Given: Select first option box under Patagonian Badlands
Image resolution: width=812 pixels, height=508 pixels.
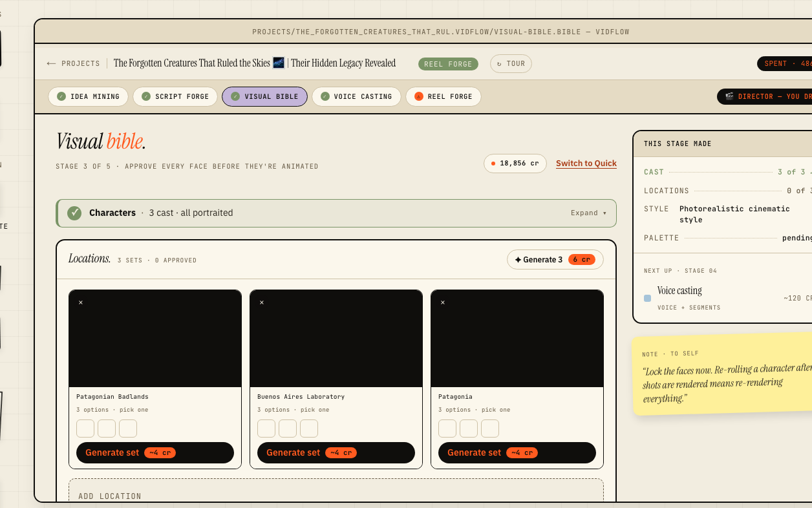Looking at the screenshot, I should pos(85,429).
